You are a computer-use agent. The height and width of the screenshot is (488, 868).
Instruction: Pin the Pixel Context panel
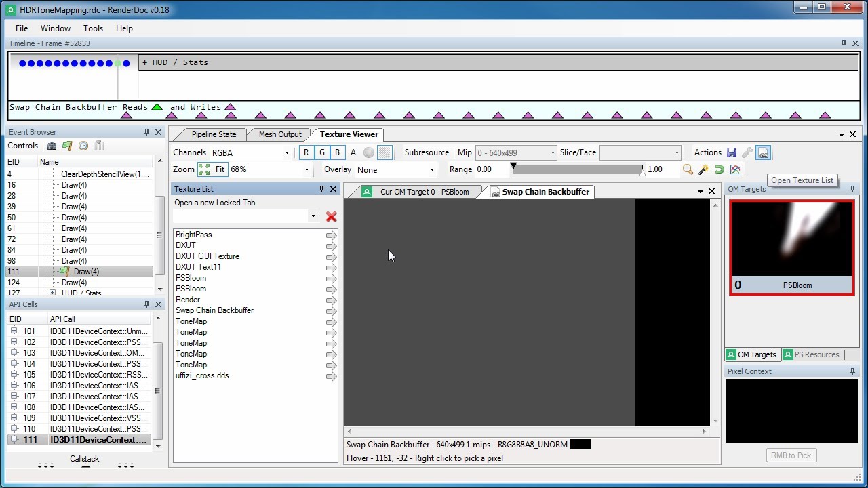(x=852, y=371)
